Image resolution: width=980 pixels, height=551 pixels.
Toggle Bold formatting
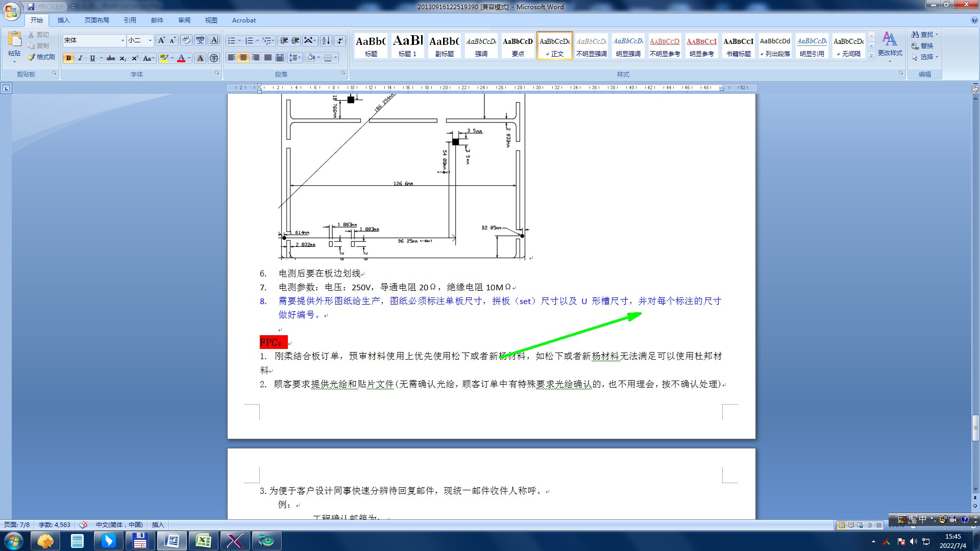point(68,58)
